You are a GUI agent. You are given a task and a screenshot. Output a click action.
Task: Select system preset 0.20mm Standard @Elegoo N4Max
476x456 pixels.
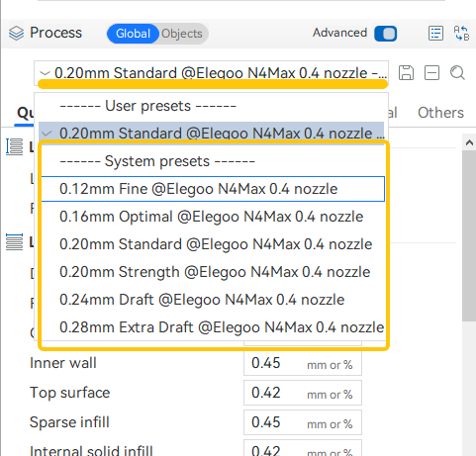[x=213, y=244]
